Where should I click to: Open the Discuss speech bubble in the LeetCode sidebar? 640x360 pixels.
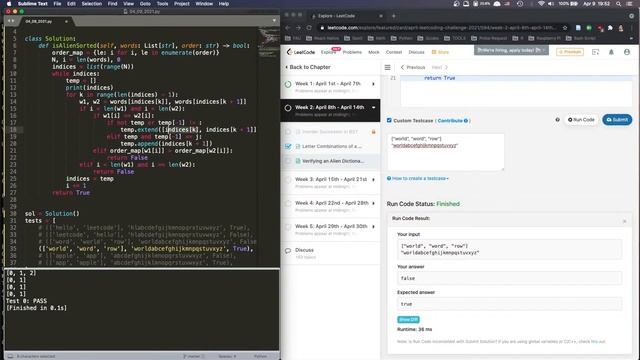click(x=288, y=250)
